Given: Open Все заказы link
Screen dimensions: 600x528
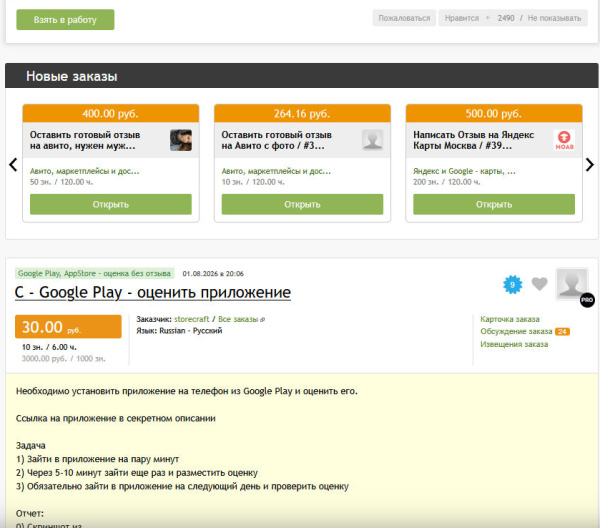Looking at the screenshot, I should coord(238,319).
